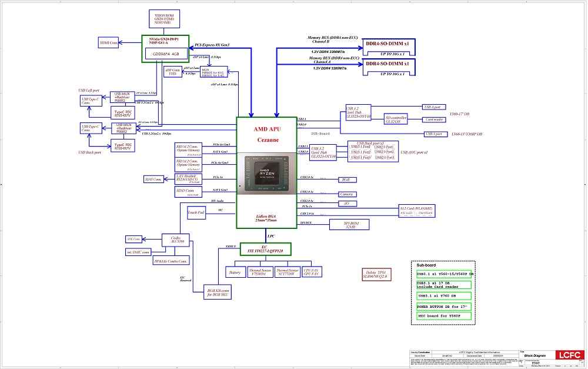The width and height of the screenshot is (588, 369).
Task: Click the RJ45 Conn. block
Action: pos(153,179)
